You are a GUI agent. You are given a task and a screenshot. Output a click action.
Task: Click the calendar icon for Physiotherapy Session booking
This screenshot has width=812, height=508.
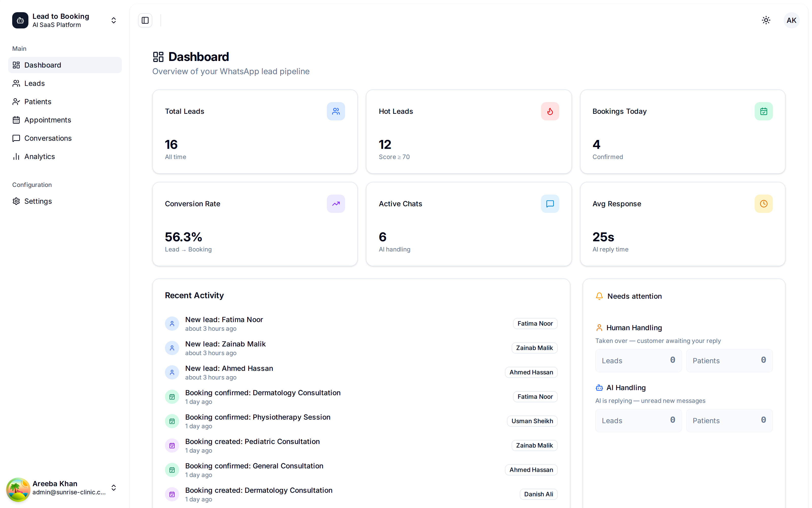(x=172, y=421)
